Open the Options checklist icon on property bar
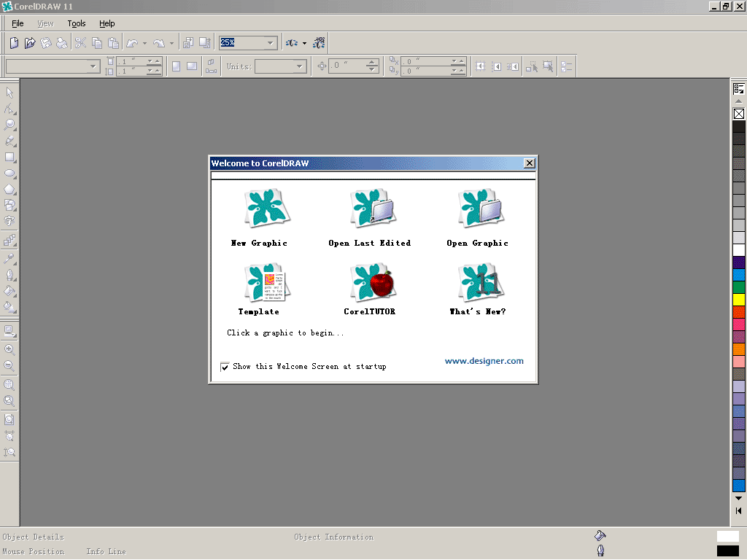This screenshot has width=747, height=560. pos(566,66)
